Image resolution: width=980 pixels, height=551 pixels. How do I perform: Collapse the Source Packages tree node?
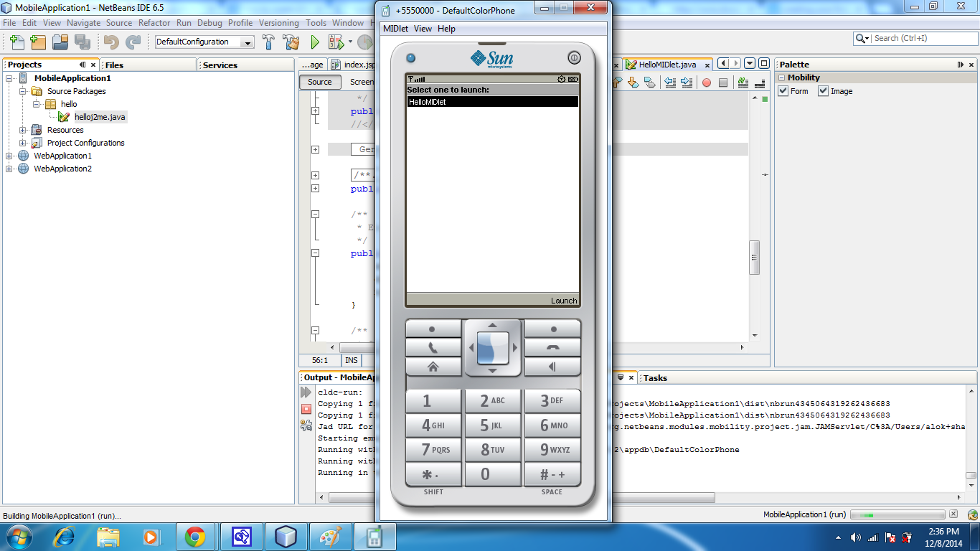click(x=23, y=91)
